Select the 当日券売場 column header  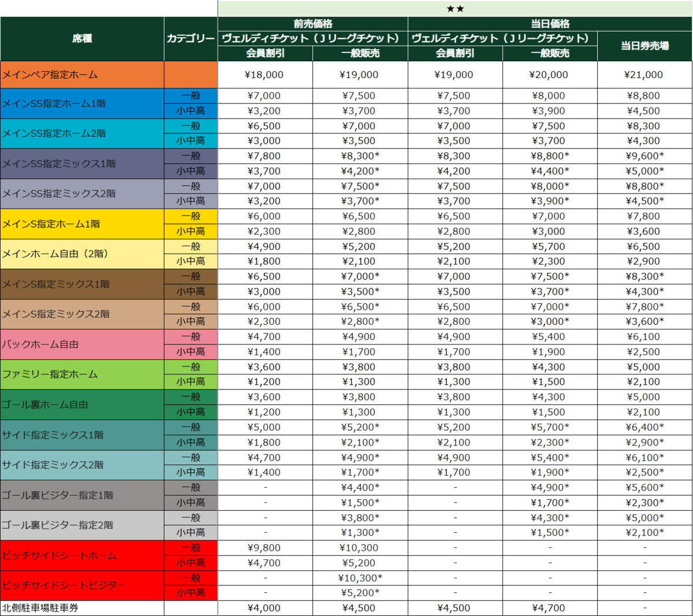644,46
